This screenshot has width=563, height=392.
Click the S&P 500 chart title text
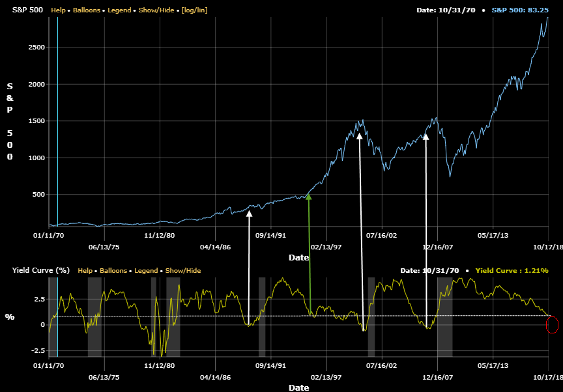(x=28, y=10)
